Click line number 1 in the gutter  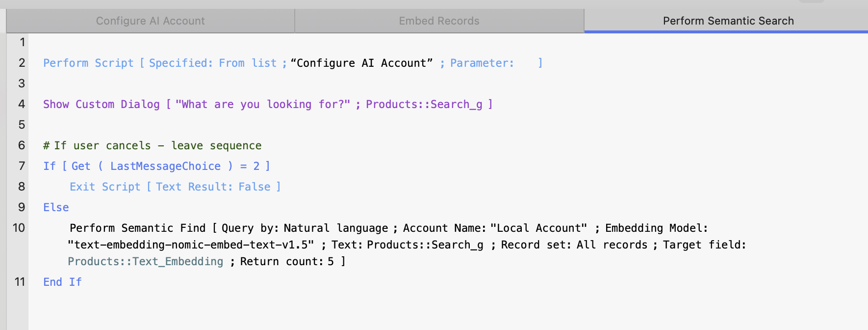click(x=22, y=42)
